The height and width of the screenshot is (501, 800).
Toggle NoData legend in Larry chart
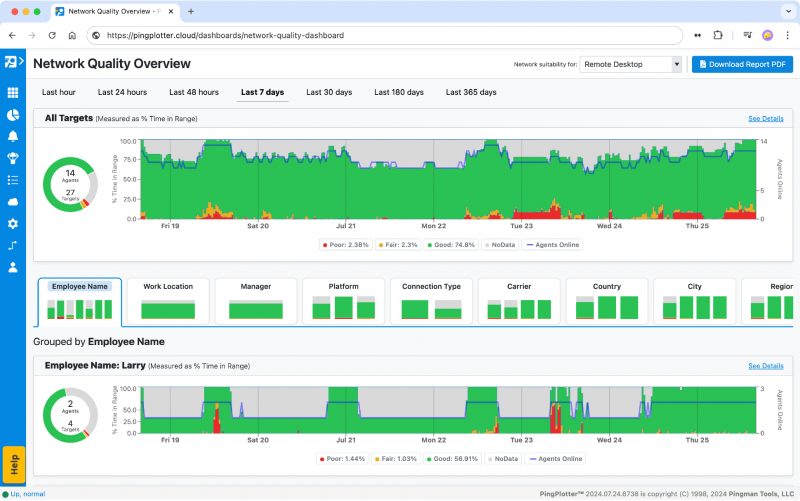(x=503, y=459)
